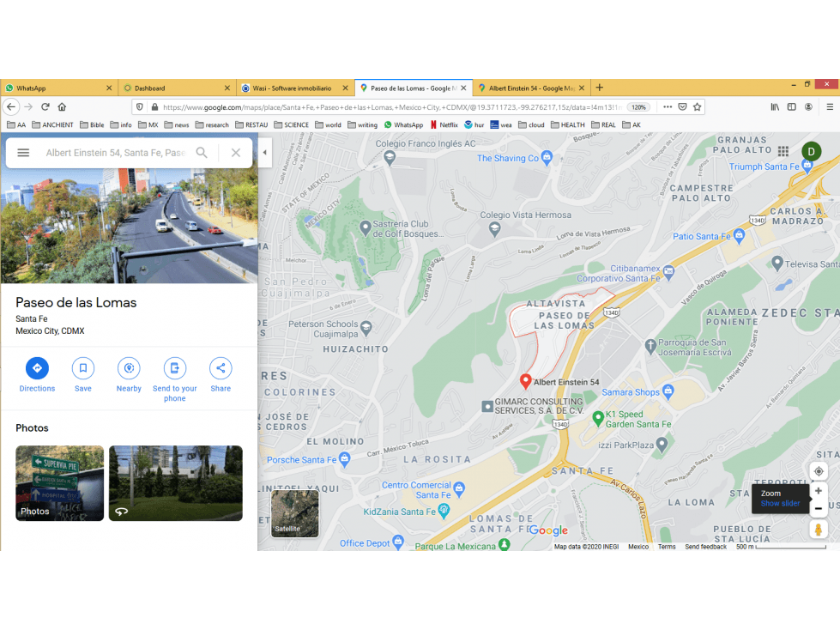Switch to Satellite view layer
Viewport: 840px width, 630px height.
294,513
